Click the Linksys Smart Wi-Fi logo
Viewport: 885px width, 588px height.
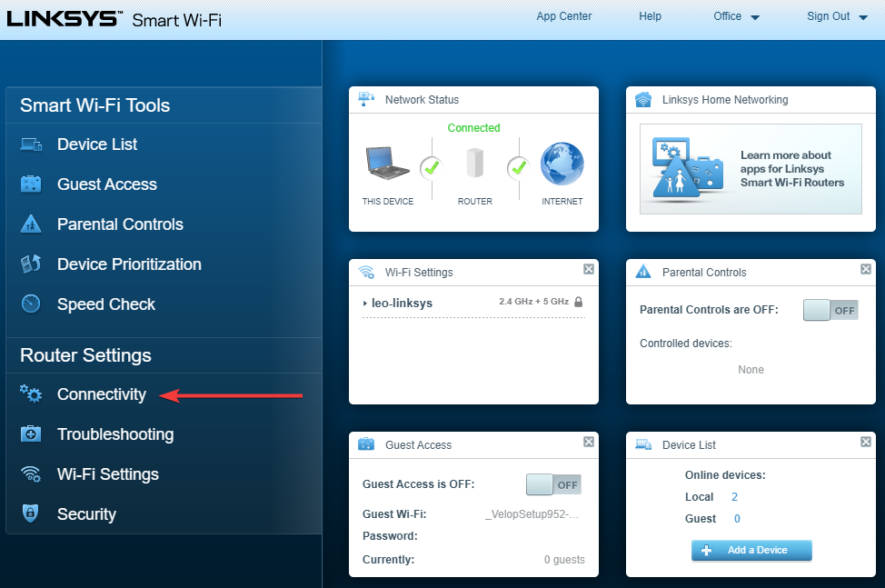point(114,19)
